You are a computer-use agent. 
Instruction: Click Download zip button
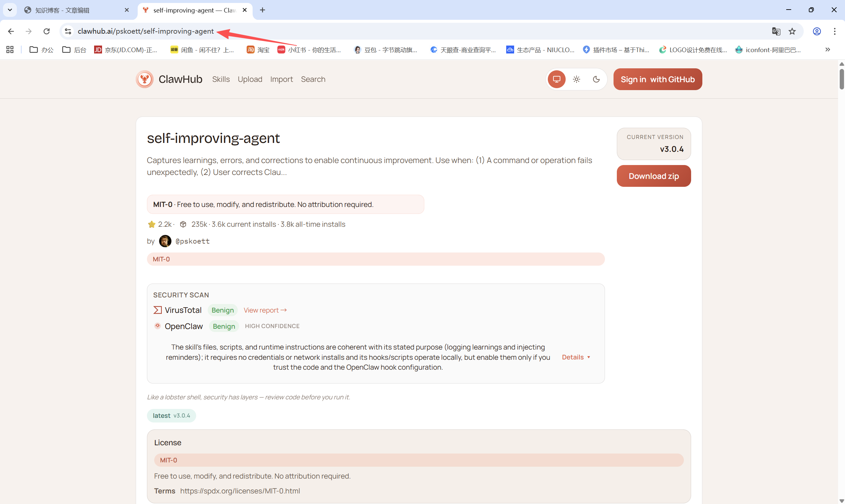click(x=653, y=176)
